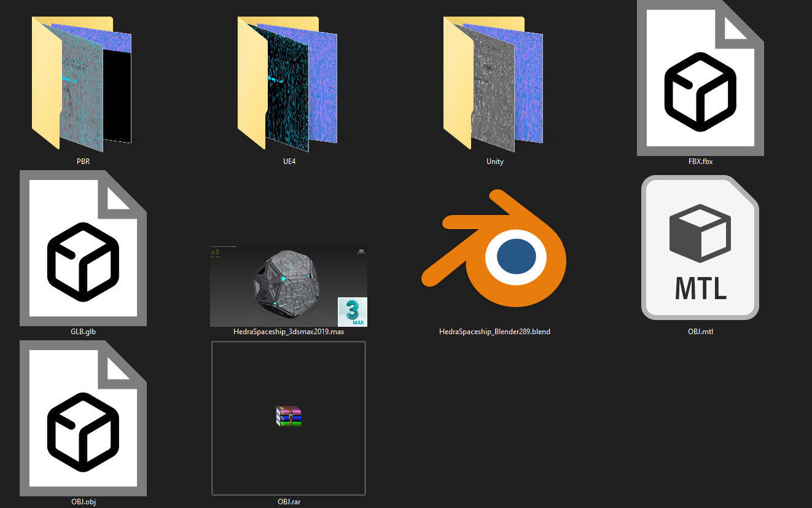Click the OBJ.rar file name

pos(289,502)
